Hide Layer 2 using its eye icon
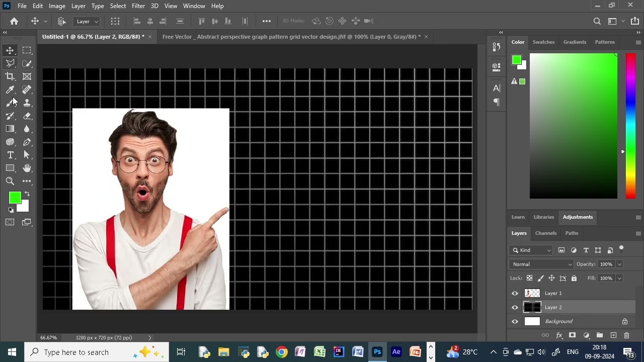644x362 pixels. [x=515, y=307]
